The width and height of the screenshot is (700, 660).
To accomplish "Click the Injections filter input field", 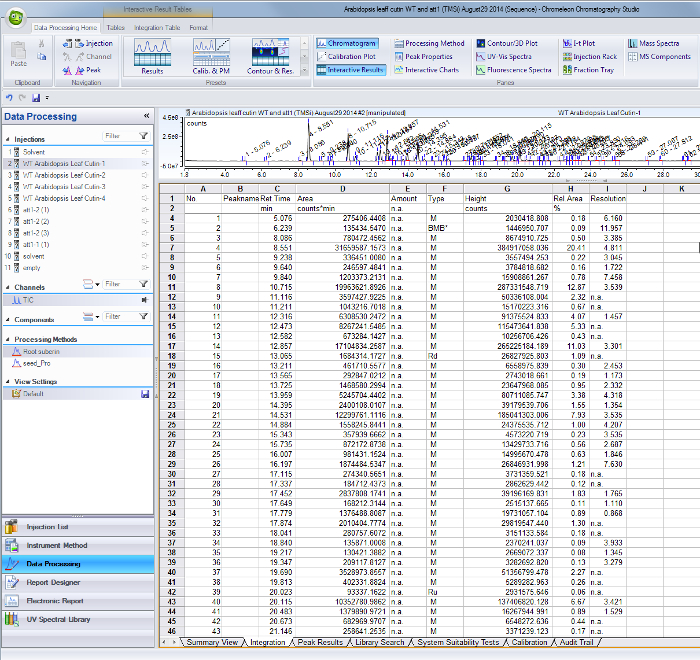I will point(118,135).
